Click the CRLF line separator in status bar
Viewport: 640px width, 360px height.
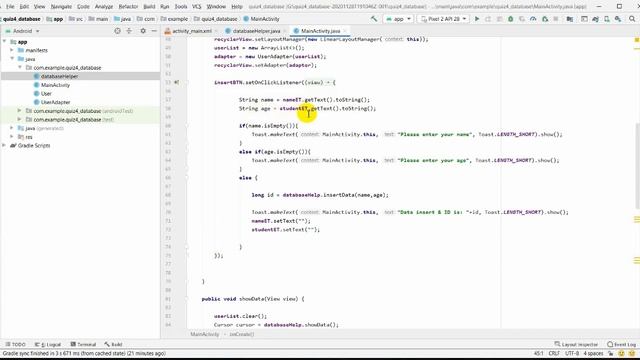pos(554,353)
